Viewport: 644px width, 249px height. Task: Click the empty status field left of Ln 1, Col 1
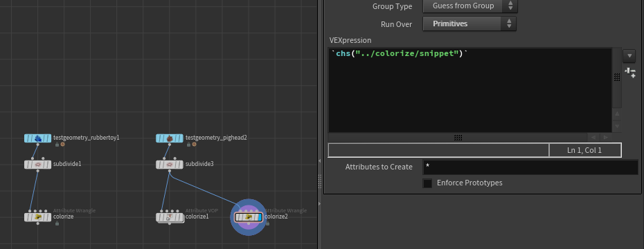438,150
